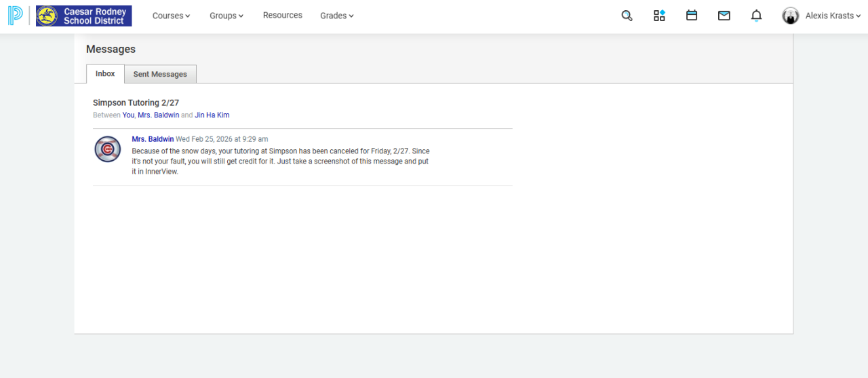Click Mrs. Baldwin sender name in message
868x378 pixels.
[153, 139]
